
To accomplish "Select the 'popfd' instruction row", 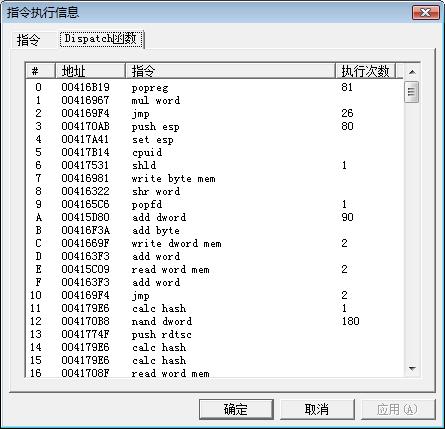I will [x=214, y=204].
